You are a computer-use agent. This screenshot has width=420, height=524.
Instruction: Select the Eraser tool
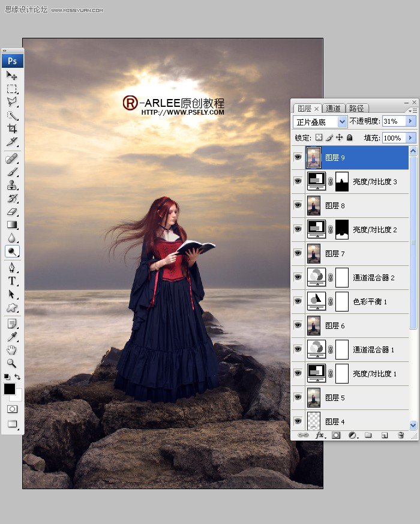click(x=11, y=211)
